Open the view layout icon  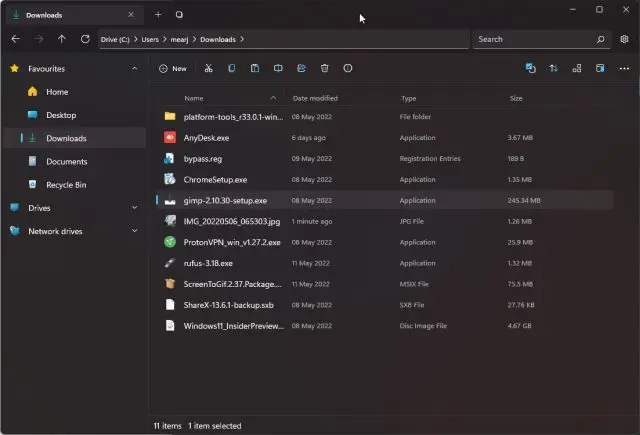pyautogui.click(x=577, y=69)
